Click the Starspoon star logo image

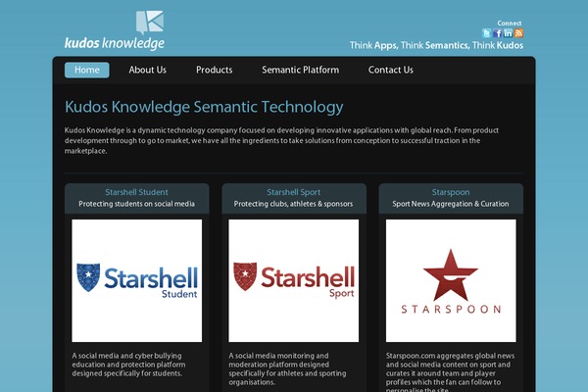coord(451,280)
